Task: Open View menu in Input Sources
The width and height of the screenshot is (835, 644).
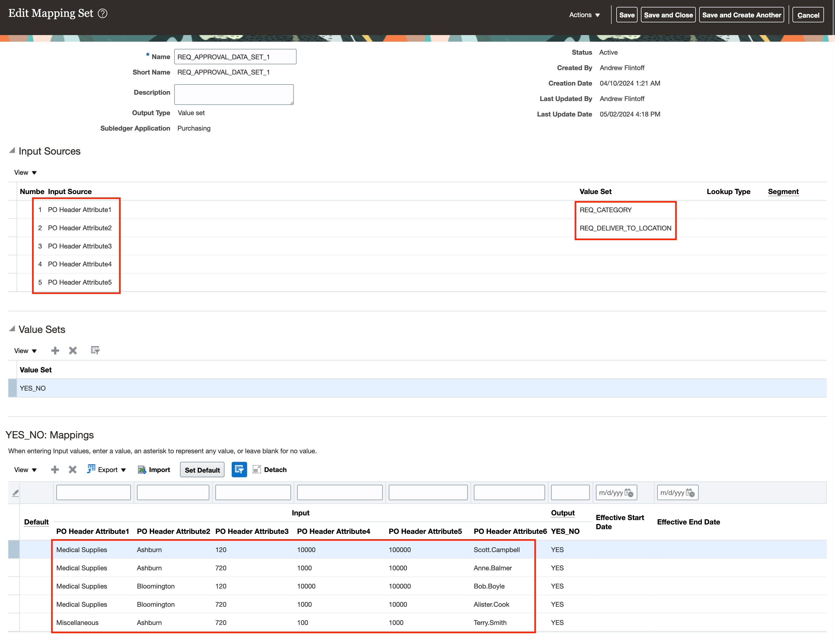Action: 25,173
